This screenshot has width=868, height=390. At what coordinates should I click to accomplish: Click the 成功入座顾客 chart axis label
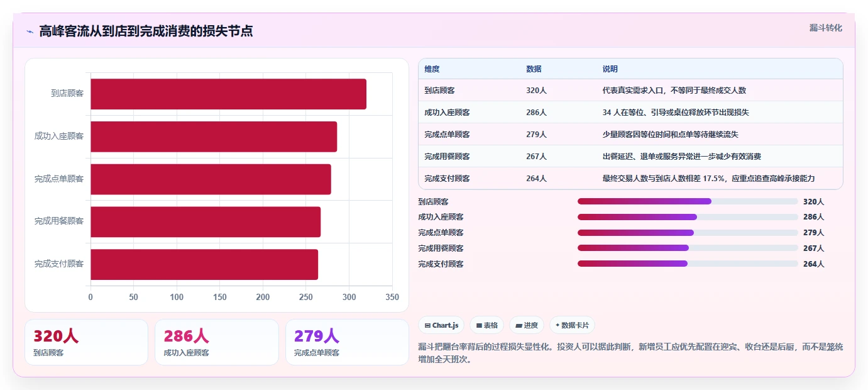59,136
